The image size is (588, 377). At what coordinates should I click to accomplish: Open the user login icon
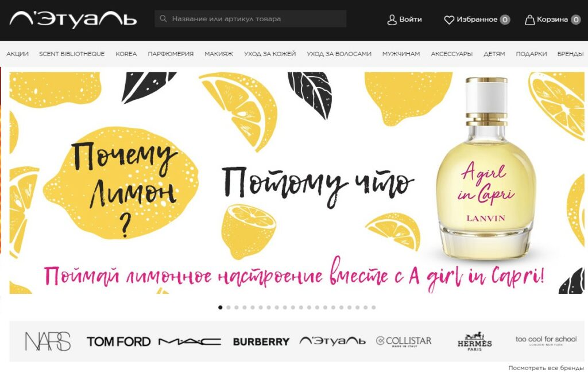[392, 20]
